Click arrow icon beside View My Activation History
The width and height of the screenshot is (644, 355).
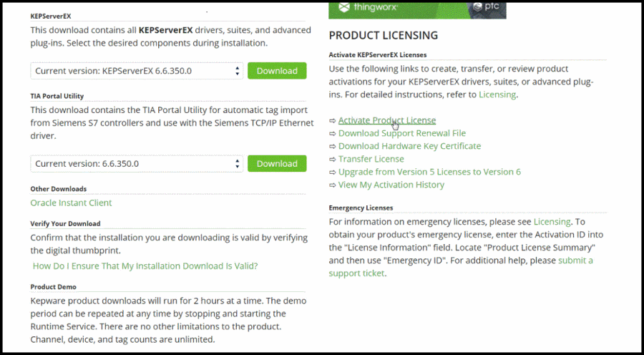click(x=332, y=185)
